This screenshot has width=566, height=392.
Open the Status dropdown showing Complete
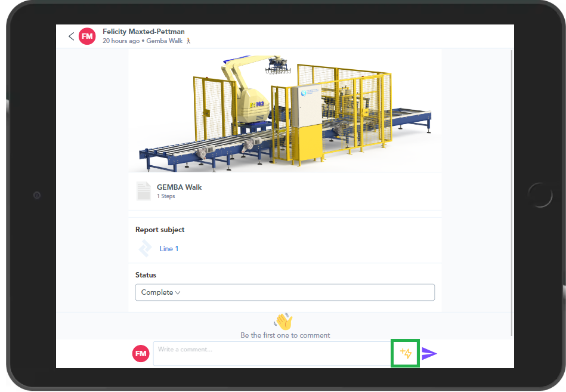click(285, 292)
